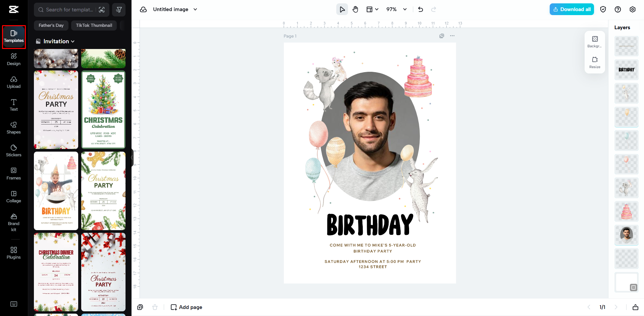The height and width of the screenshot is (316, 644).
Task: Undo the last action
Action: click(x=420, y=9)
